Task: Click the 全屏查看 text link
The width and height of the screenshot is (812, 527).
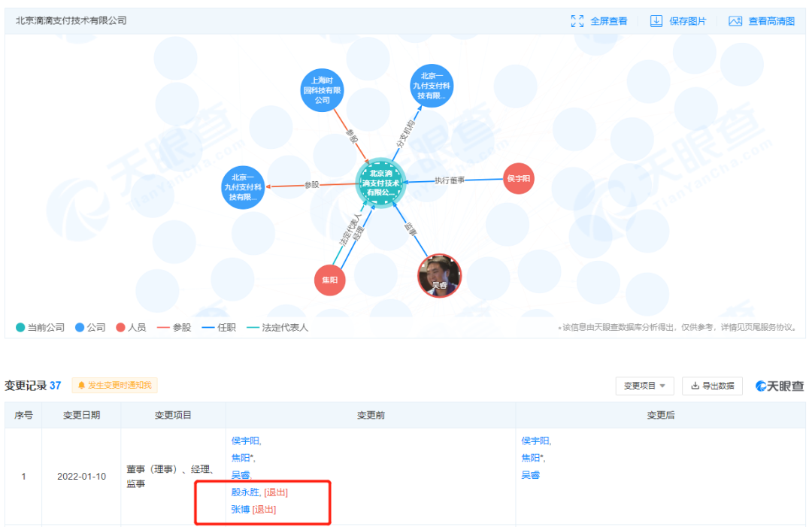Action: [608, 21]
